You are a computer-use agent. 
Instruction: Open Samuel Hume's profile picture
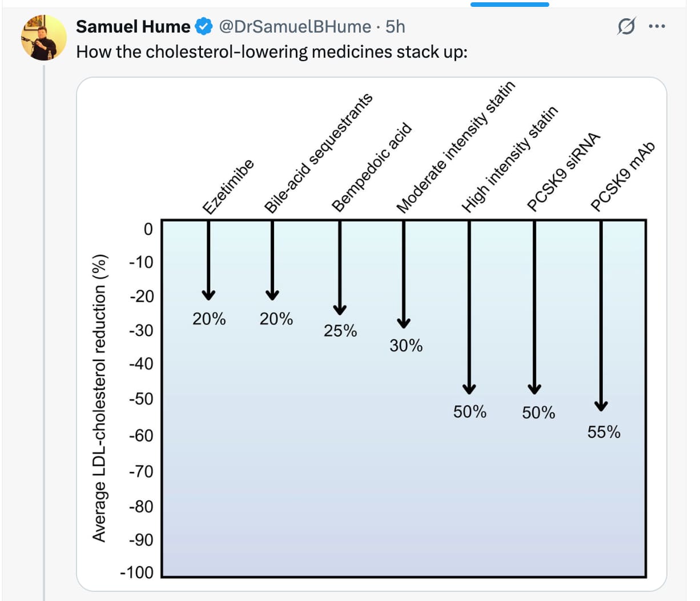coord(43,38)
